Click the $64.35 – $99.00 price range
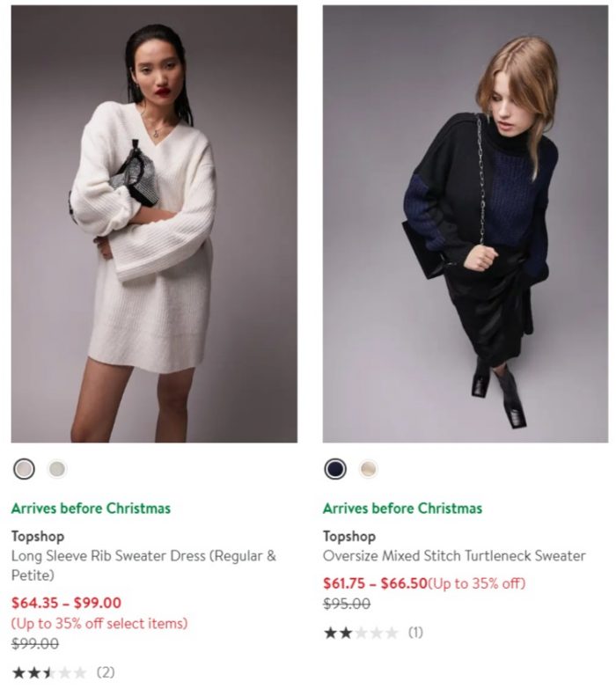Viewport: 616px width, 689px height. pos(66,603)
